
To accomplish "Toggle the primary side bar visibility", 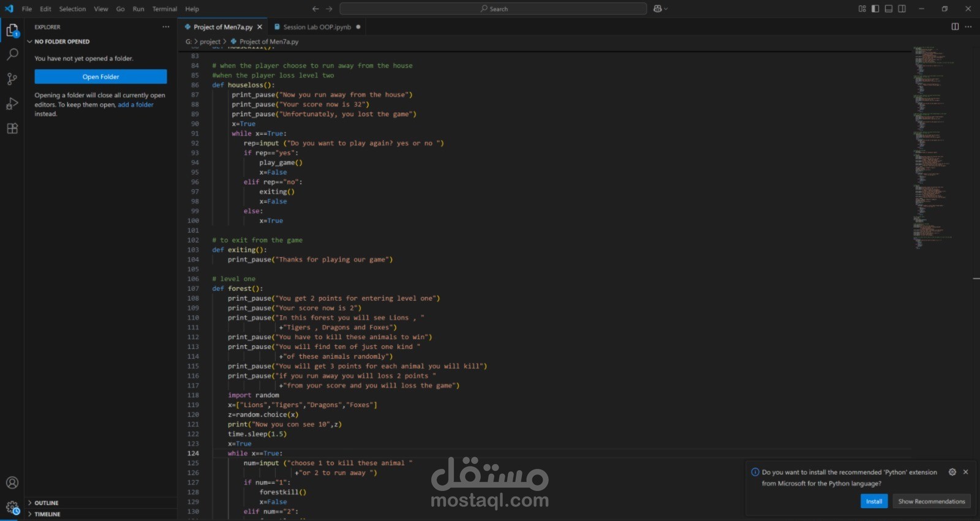I will (x=875, y=9).
